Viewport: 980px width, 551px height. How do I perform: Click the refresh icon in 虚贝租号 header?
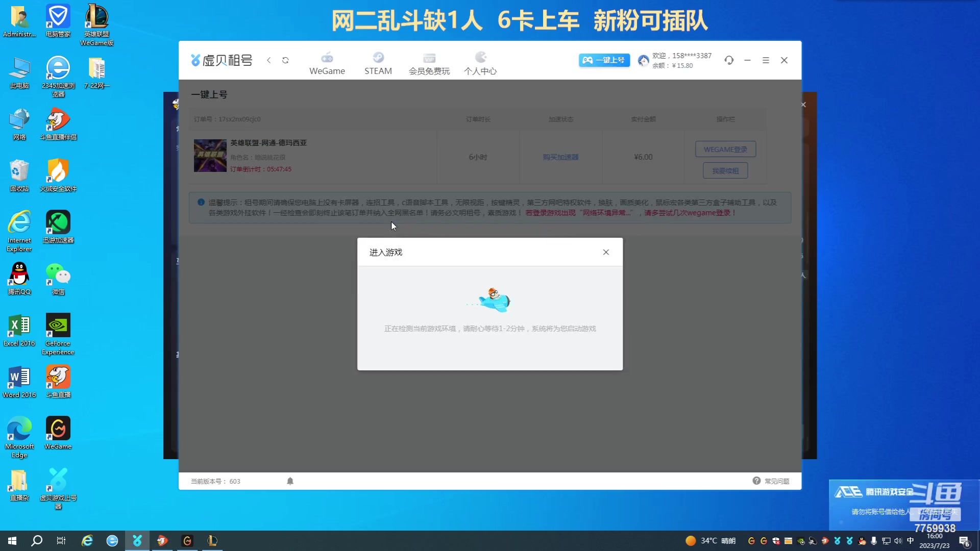285,60
